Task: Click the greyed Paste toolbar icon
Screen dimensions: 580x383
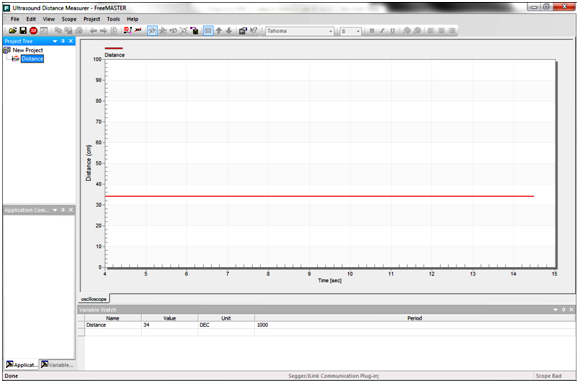Action: click(x=68, y=31)
